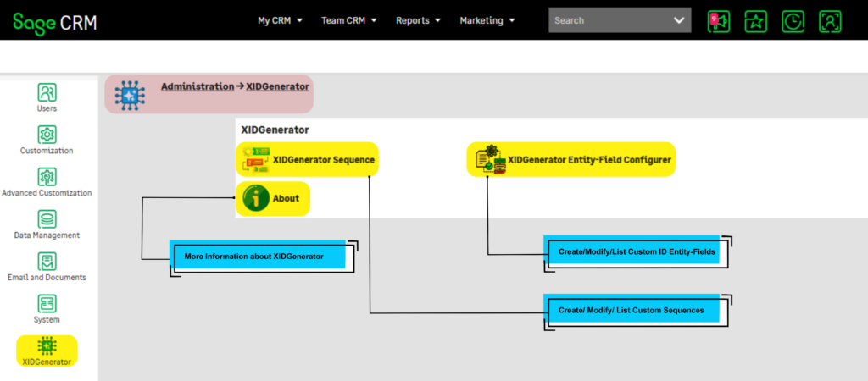Open the Reports menu
This screenshot has height=381, width=868.
pos(418,20)
